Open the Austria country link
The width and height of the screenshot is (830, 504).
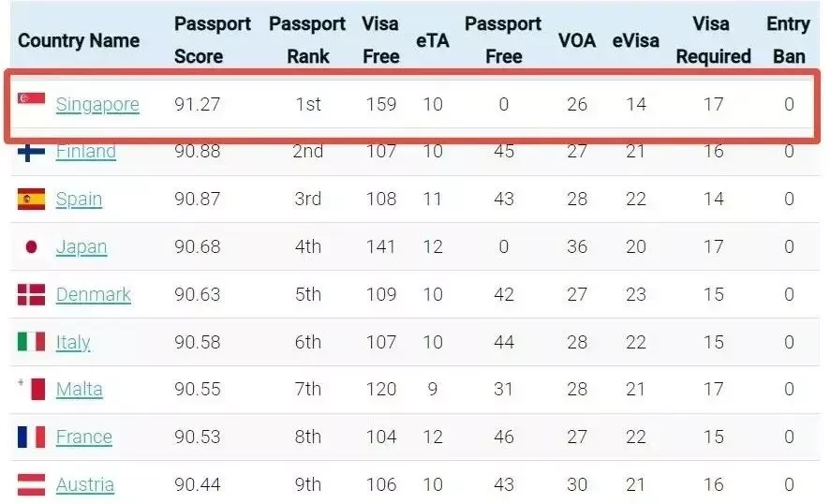[x=85, y=485]
